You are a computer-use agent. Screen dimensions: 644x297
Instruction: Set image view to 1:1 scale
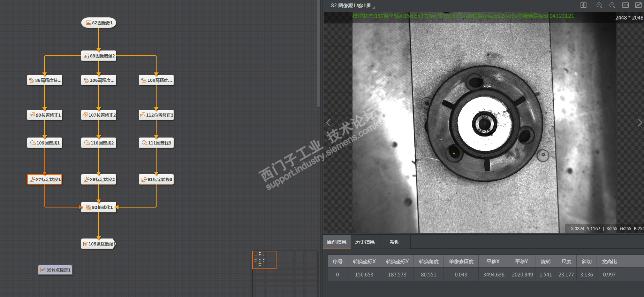626,5
